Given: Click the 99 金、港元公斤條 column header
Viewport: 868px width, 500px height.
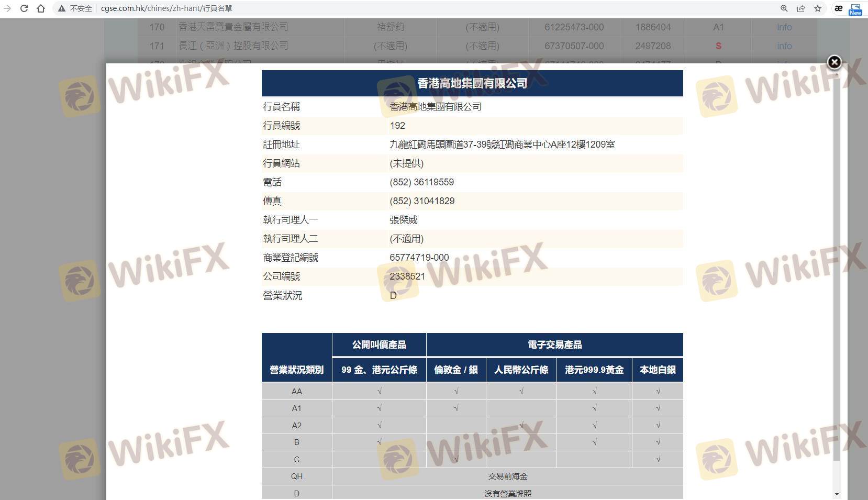Looking at the screenshot, I should pos(379,370).
